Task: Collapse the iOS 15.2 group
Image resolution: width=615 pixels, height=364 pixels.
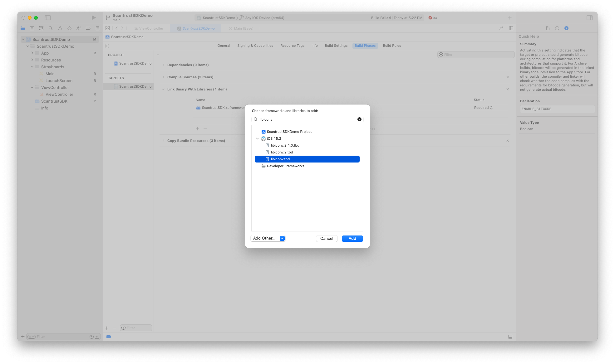Action: coord(258,138)
